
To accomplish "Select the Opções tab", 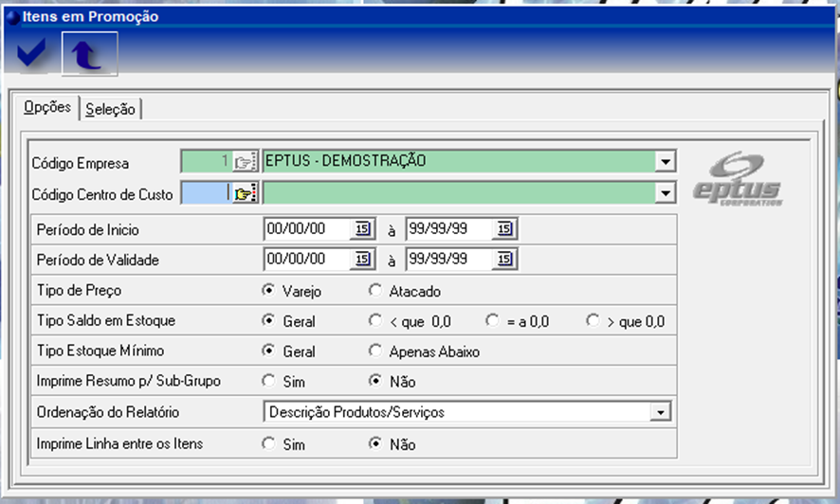I will point(47,108).
